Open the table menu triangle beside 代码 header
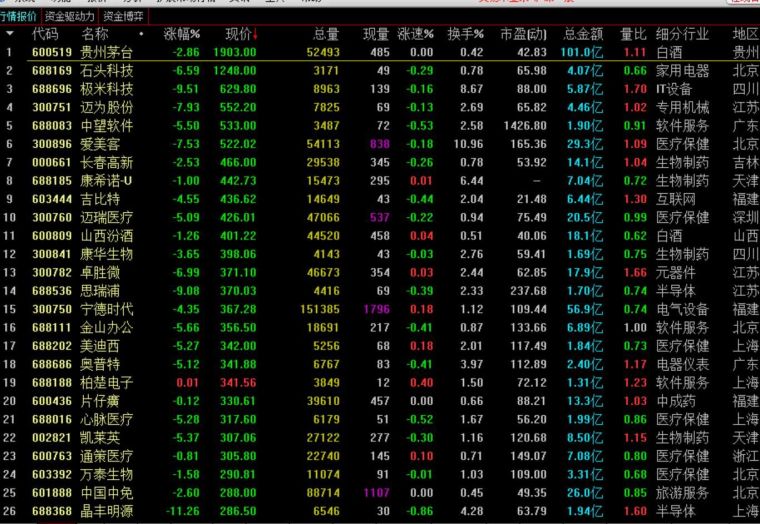The width and height of the screenshot is (760, 524). tap(9, 34)
